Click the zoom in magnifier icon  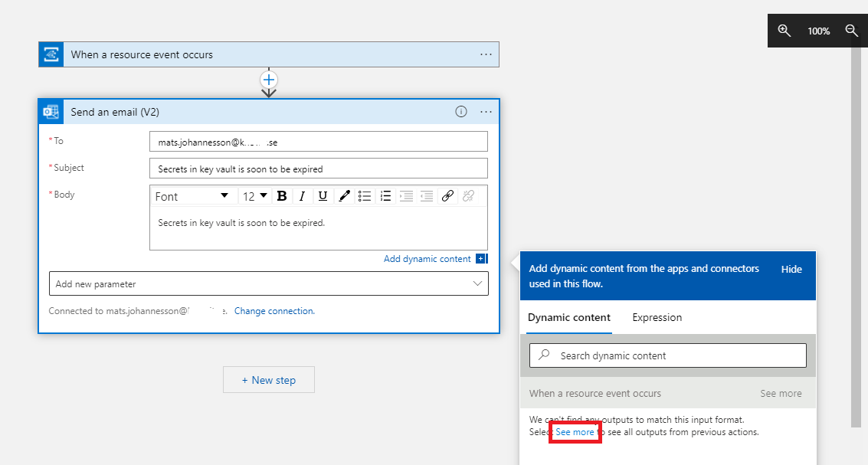click(784, 31)
